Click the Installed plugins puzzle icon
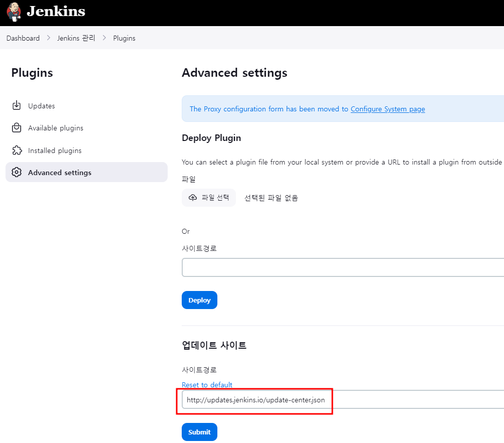The height and width of the screenshot is (443, 504). (17, 151)
